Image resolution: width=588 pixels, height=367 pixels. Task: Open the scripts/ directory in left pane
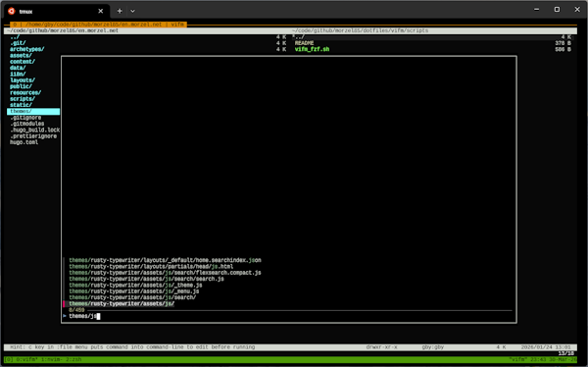[23, 99]
